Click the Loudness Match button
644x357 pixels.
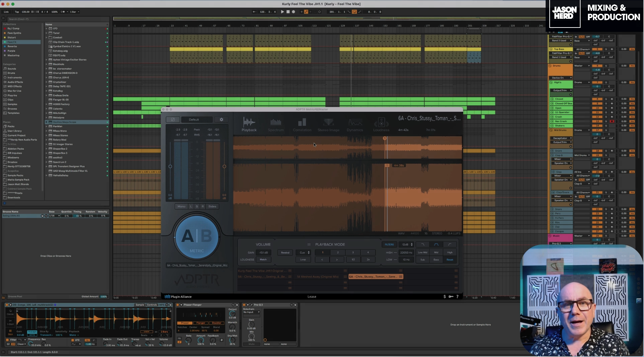coord(263,260)
